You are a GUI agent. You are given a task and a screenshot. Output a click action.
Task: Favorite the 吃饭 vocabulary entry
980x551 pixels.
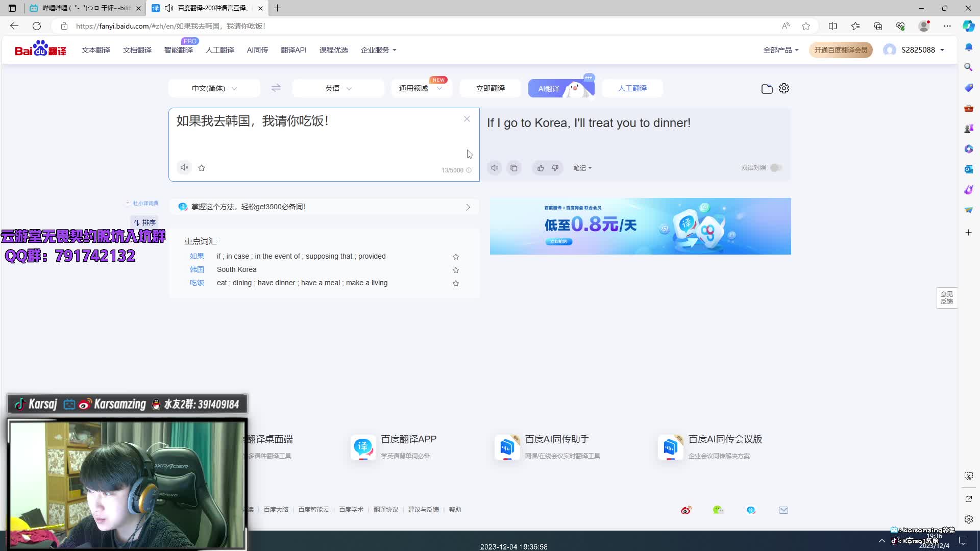tap(456, 283)
